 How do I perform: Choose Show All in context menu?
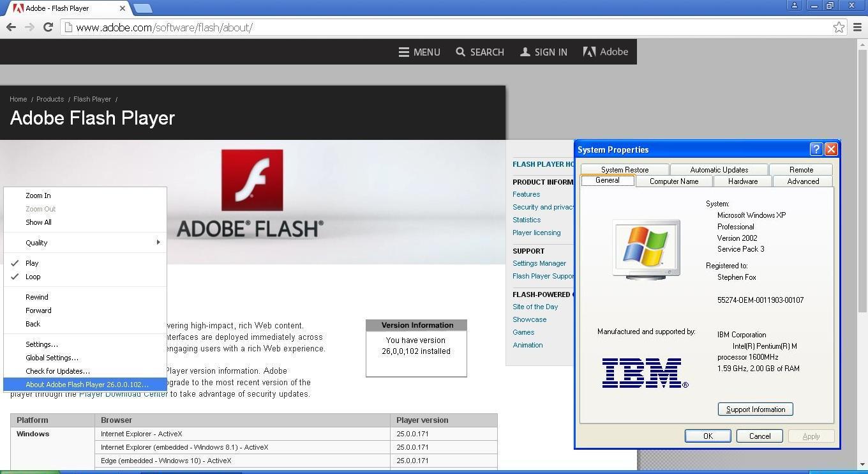click(85, 222)
